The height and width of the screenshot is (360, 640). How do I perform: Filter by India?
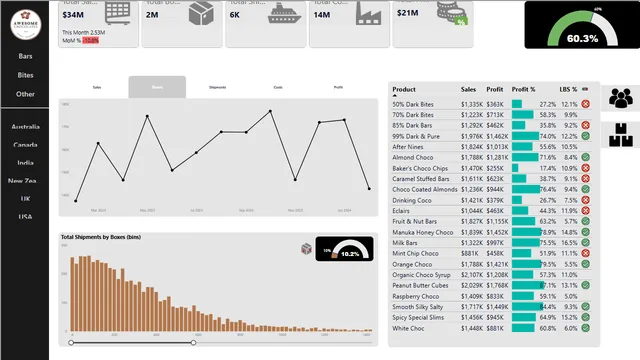25,163
